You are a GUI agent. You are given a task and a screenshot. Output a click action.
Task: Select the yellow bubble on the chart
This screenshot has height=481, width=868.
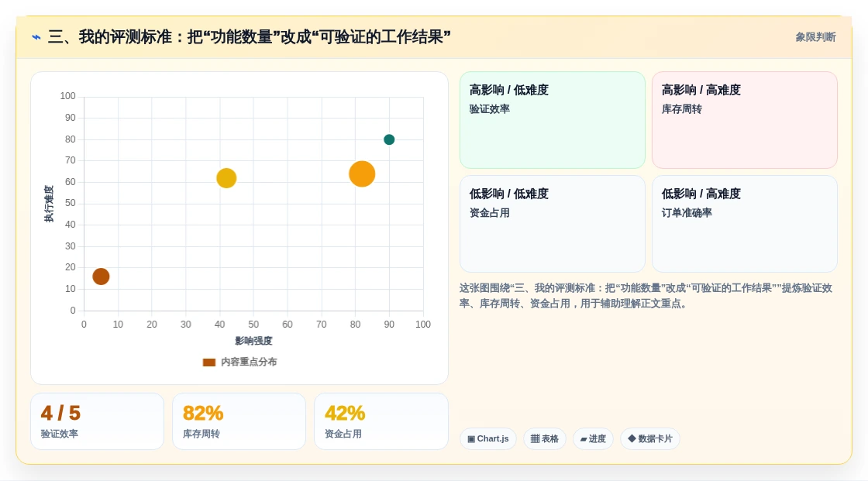pos(226,177)
